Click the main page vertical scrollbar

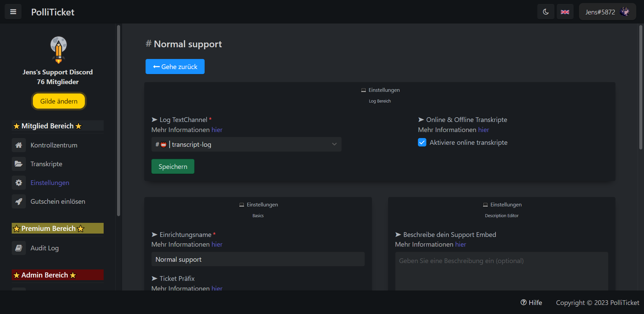click(640, 87)
